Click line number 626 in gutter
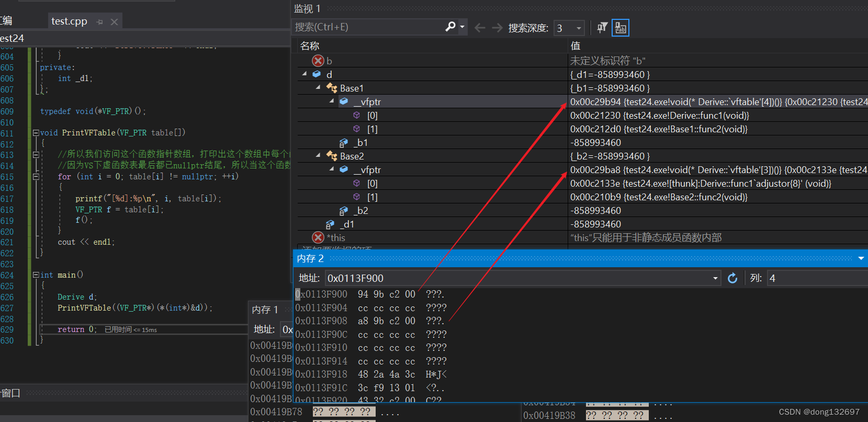 [x=7, y=297]
